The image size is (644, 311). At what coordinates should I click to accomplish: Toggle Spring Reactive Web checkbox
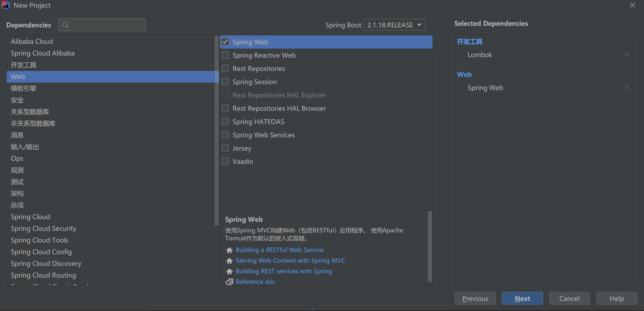[x=225, y=55]
